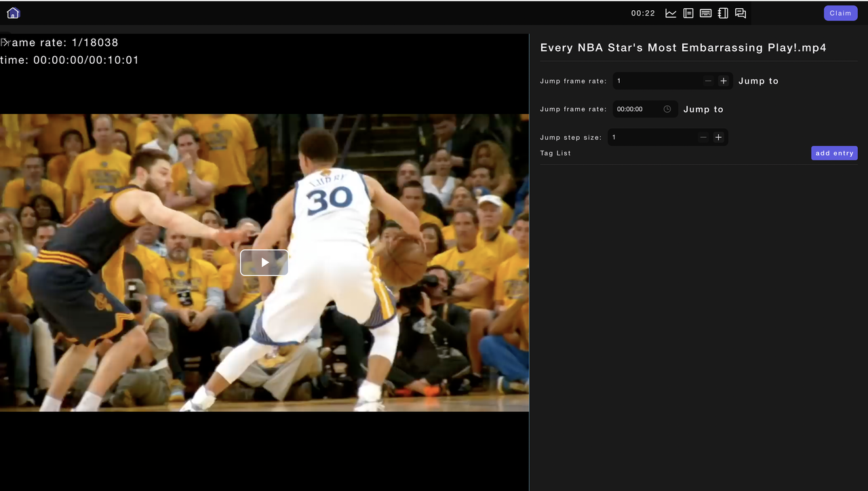
Task: Open the line chart statistics icon
Action: point(671,13)
